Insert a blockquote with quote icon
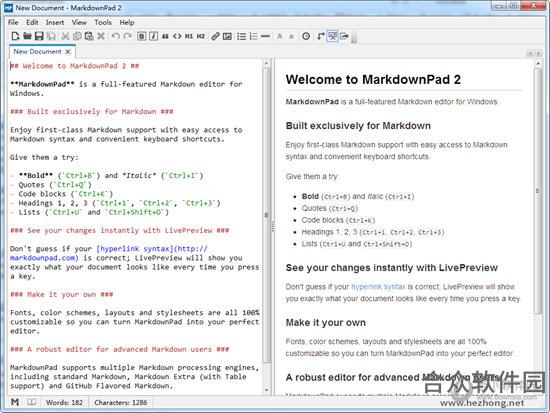Screen dimensions: 550x413 click(x=165, y=36)
